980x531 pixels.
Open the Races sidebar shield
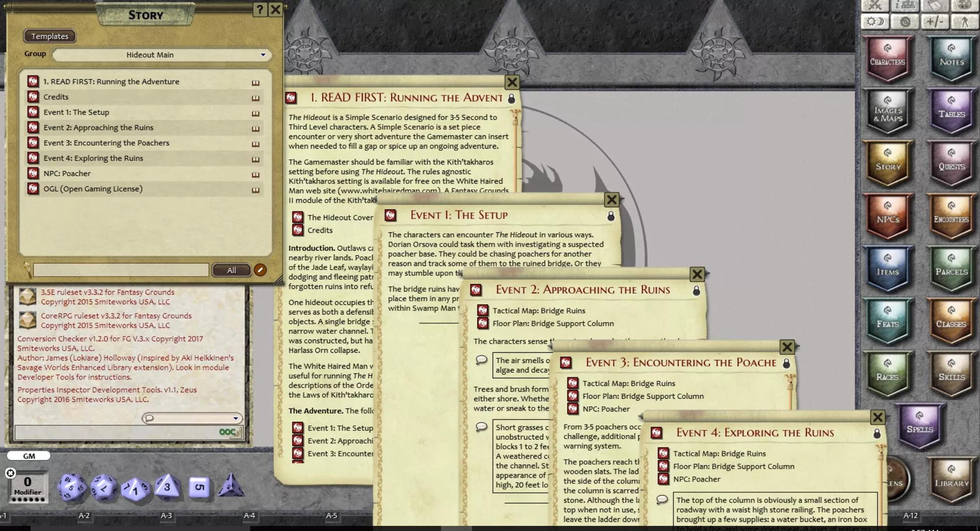888,375
